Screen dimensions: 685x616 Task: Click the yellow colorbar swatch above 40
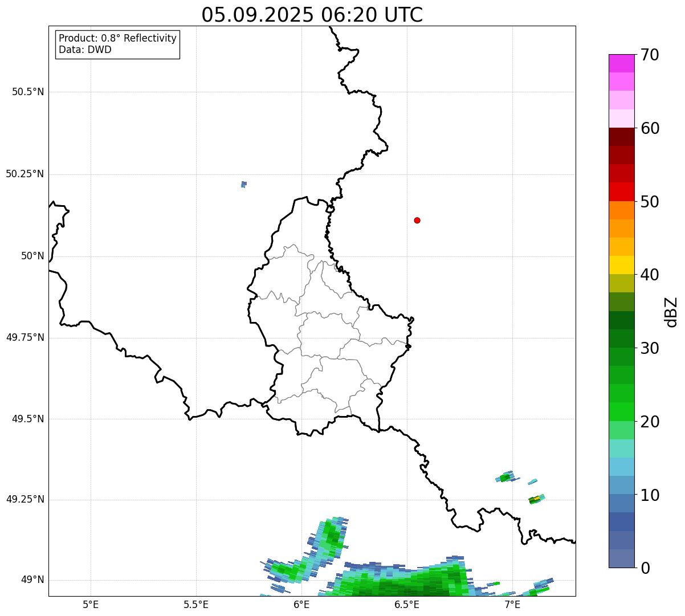tap(621, 265)
